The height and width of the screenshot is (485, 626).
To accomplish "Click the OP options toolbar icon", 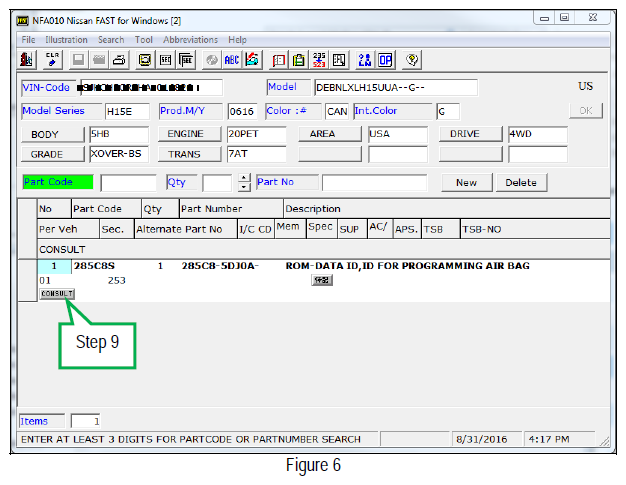I will click(385, 60).
